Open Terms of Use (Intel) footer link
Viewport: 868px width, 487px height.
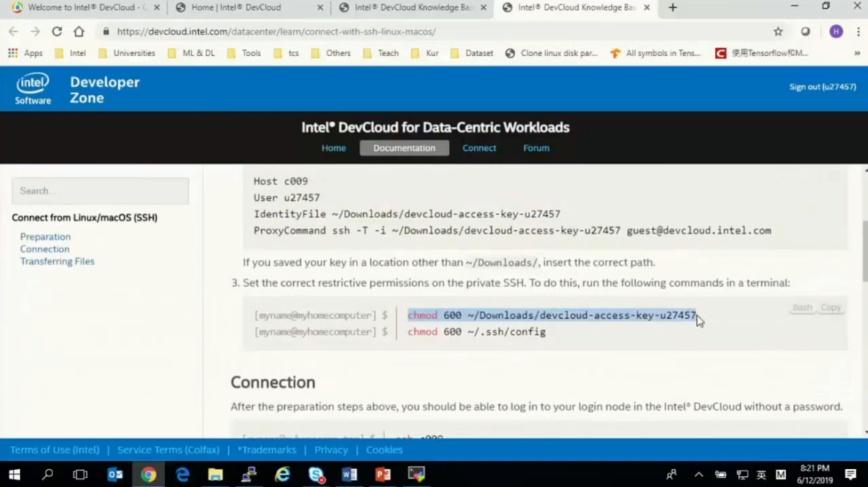click(x=55, y=450)
